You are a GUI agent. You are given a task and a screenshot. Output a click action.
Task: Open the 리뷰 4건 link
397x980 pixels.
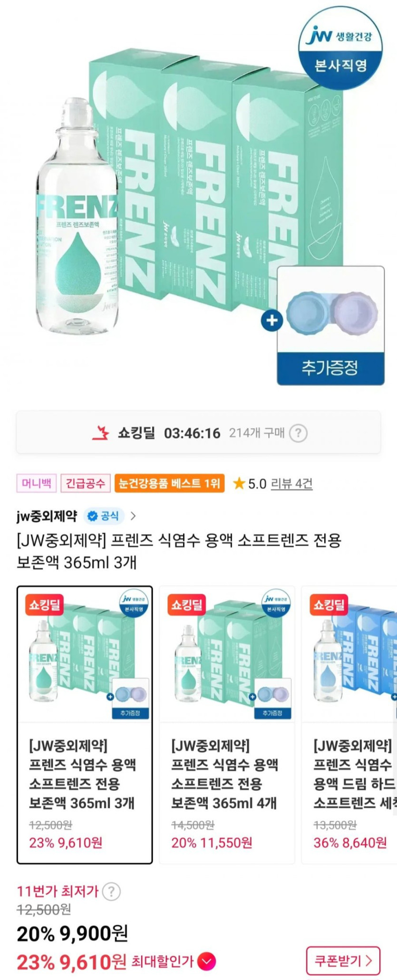tap(291, 484)
